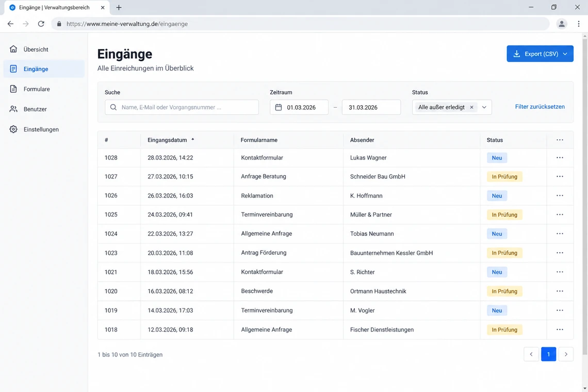Click the Formularname column header
This screenshot has width=588, height=392.
click(x=259, y=140)
